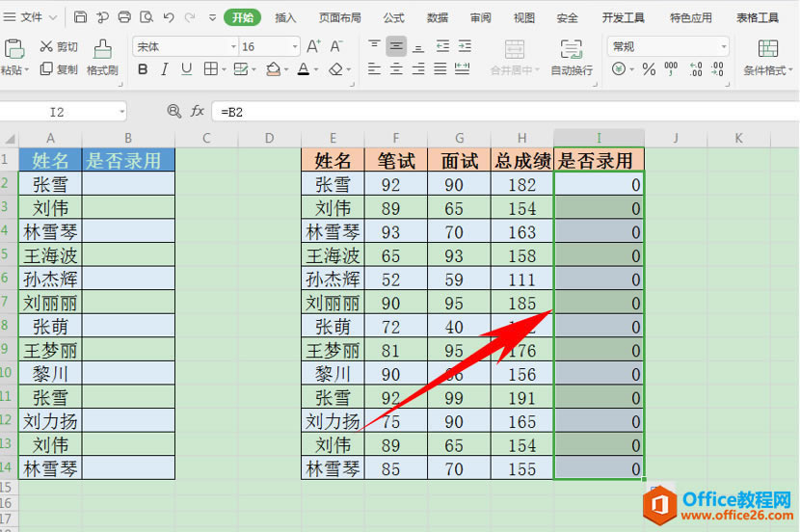The width and height of the screenshot is (800, 532).
Task: Select the 王海波 cell in column E
Action: pyautogui.click(x=333, y=255)
